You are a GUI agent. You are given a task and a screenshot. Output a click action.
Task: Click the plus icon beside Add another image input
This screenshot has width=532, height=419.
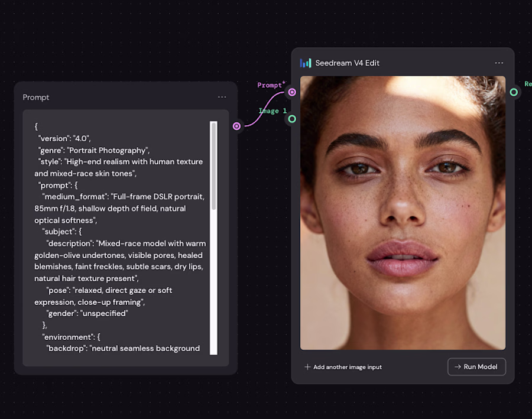[x=307, y=367]
